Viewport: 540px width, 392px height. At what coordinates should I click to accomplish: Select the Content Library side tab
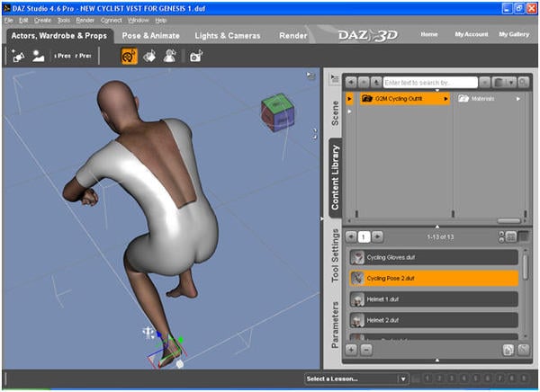coord(335,177)
